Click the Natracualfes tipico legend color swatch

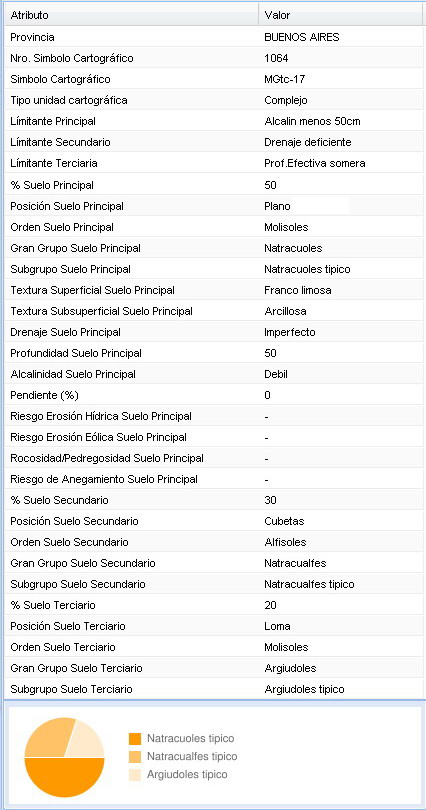click(x=135, y=757)
